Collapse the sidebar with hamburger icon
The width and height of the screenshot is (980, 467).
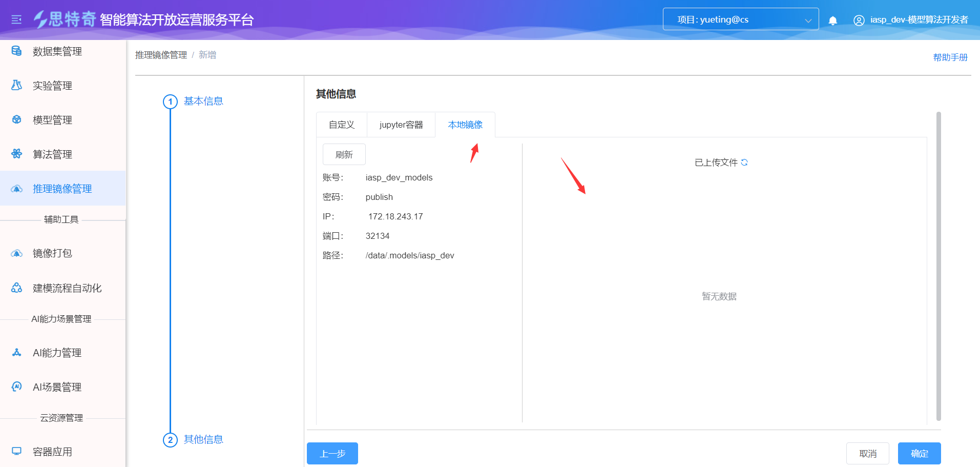16,19
